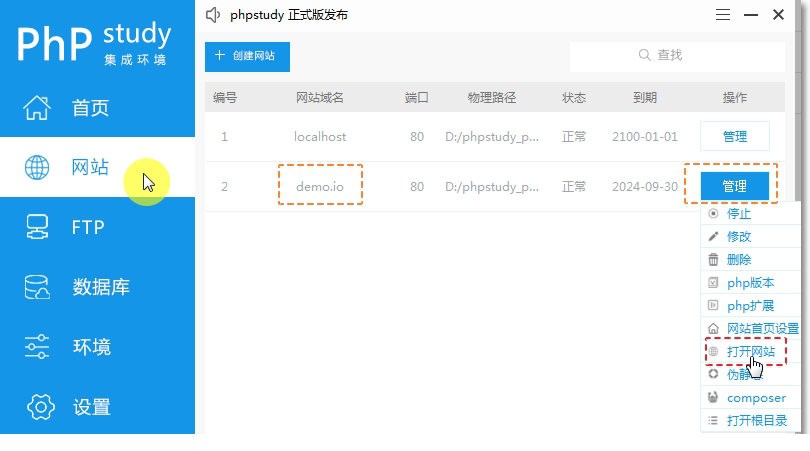Choose 删除 in the manage menu
This screenshot has width=810, height=451.
point(751,259)
